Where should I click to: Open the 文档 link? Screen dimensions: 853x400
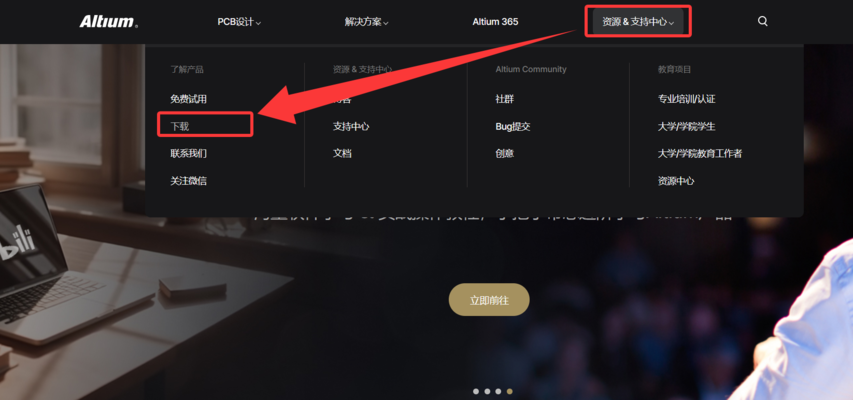pyautogui.click(x=342, y=153)
